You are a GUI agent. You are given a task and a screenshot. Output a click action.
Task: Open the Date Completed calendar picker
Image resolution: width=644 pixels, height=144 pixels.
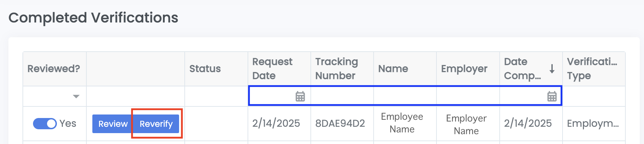pos(552,96)
